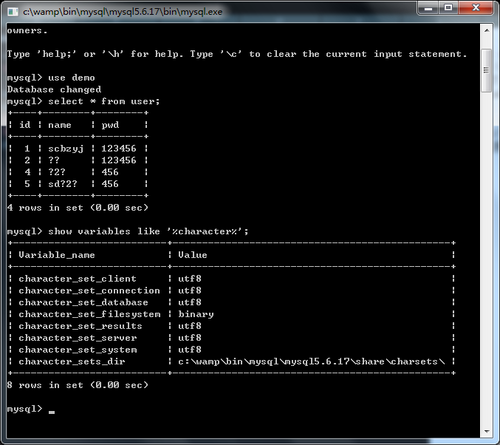Click the binary value text
Screen dimensions: 500x445
(196, 314)
